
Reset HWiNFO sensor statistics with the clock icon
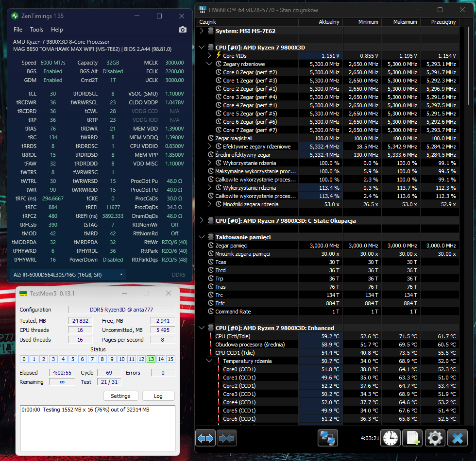[x=391, y=438]
